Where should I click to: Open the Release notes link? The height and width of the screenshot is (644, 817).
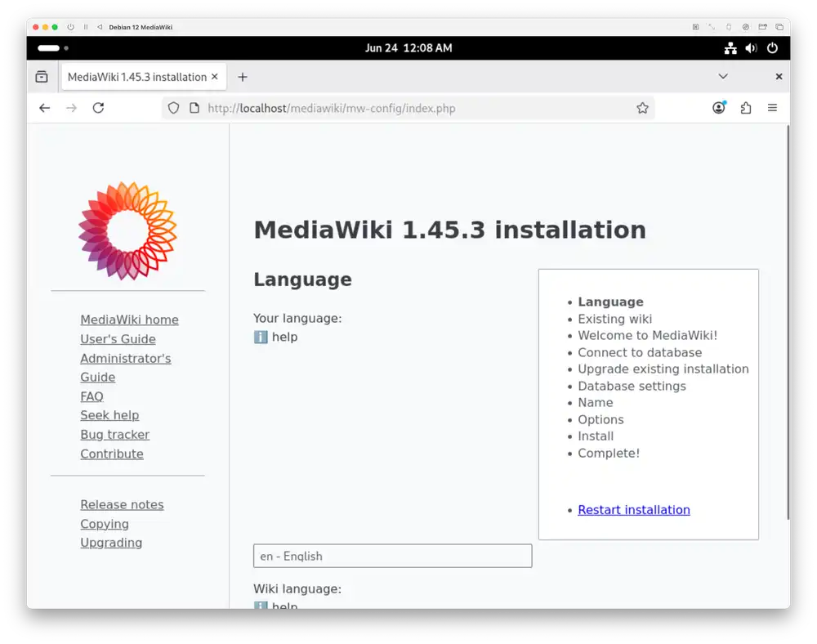point(122,504)
